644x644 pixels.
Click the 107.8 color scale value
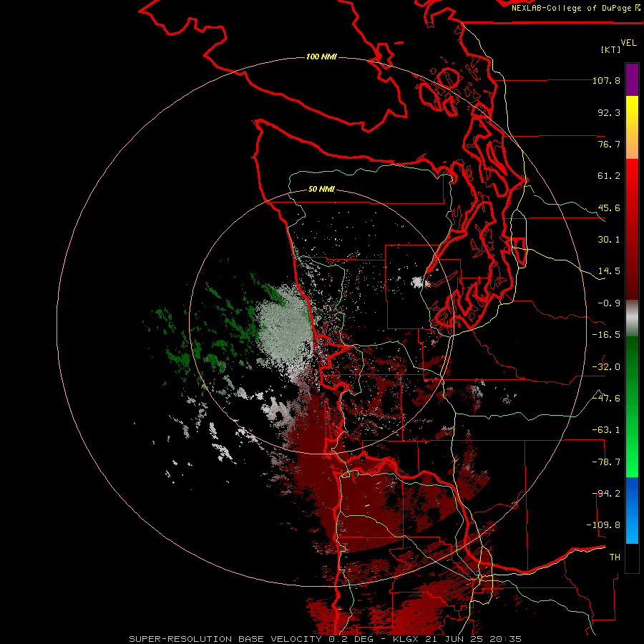point(606,80)
